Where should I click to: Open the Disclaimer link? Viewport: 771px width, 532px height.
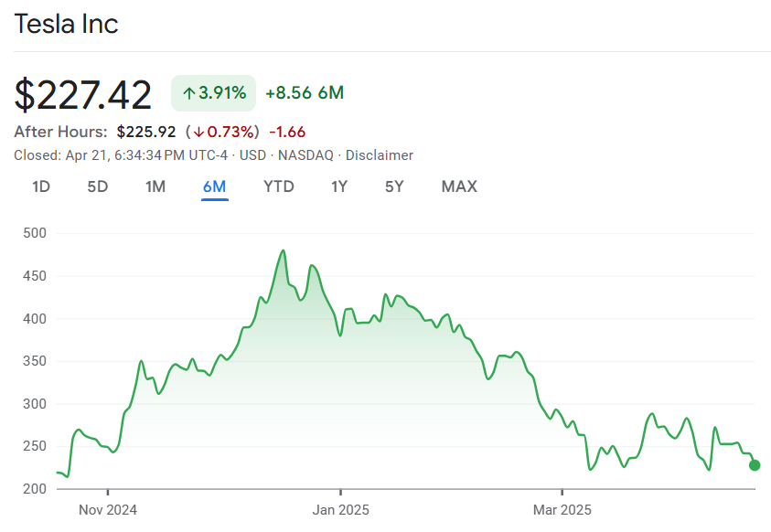(380, 155)
